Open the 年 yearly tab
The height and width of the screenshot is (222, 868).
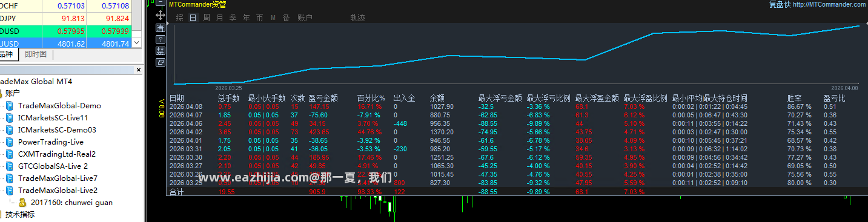(246, 18)
